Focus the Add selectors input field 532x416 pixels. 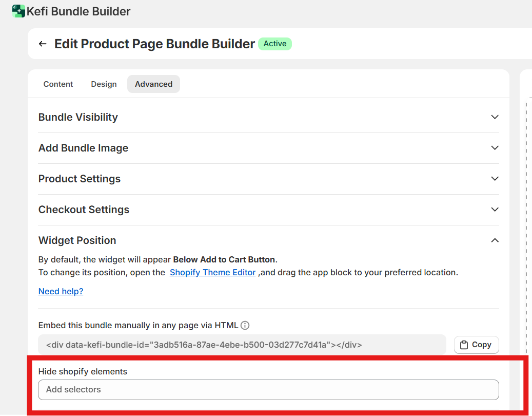268,390
